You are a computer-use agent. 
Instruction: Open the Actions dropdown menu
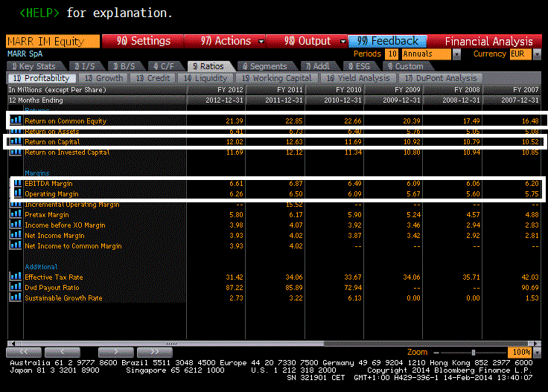point(261,41)
